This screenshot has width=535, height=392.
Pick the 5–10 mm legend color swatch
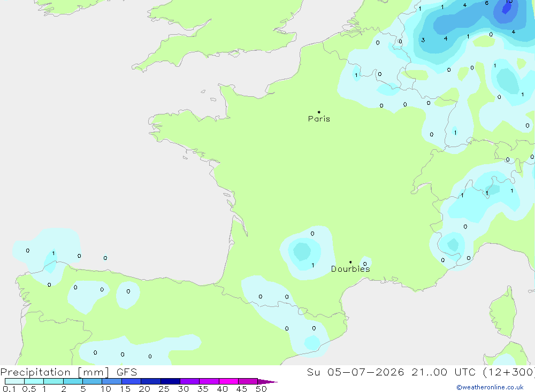pos(93,381)
